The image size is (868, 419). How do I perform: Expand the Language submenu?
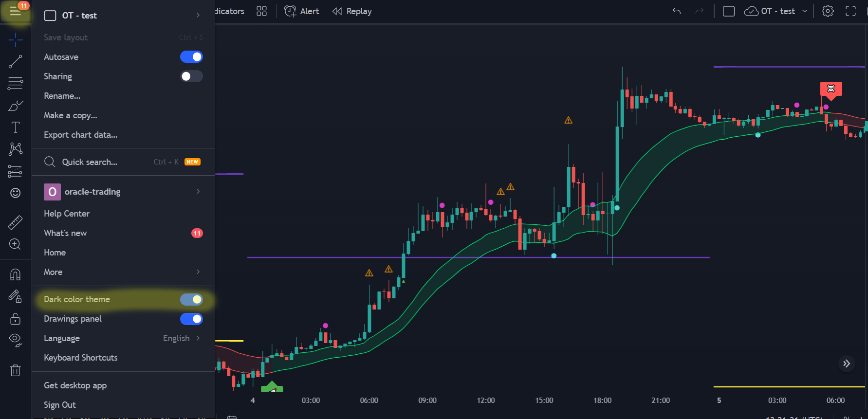[123, 338]
